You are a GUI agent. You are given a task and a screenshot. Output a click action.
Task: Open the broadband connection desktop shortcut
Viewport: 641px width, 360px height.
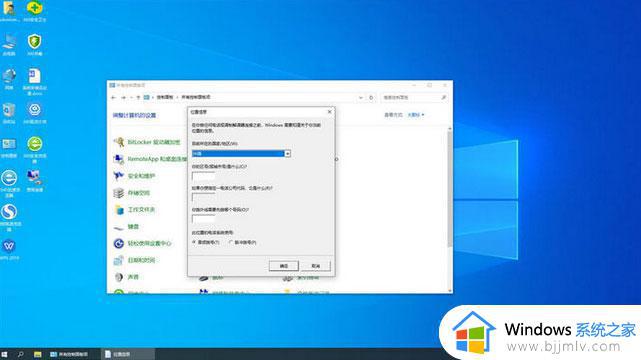pyautogui.click(x=35, y=181)
